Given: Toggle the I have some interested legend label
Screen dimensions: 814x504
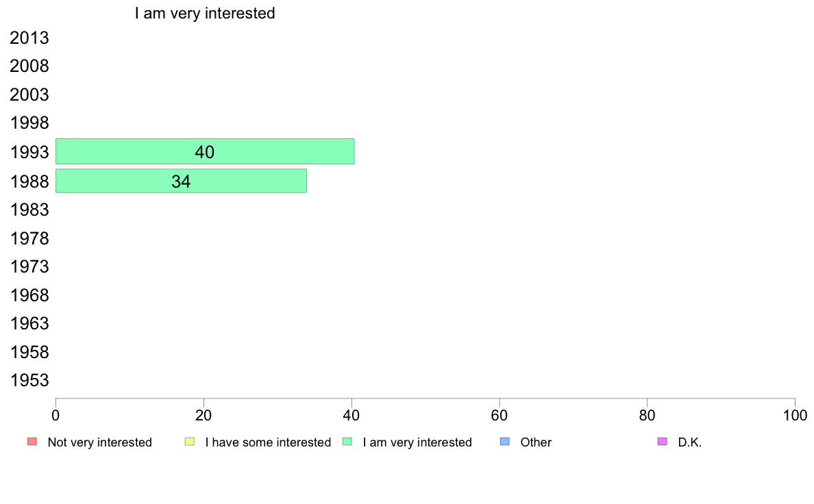Looking at the screenshot, I should click(x=268, y=442).
